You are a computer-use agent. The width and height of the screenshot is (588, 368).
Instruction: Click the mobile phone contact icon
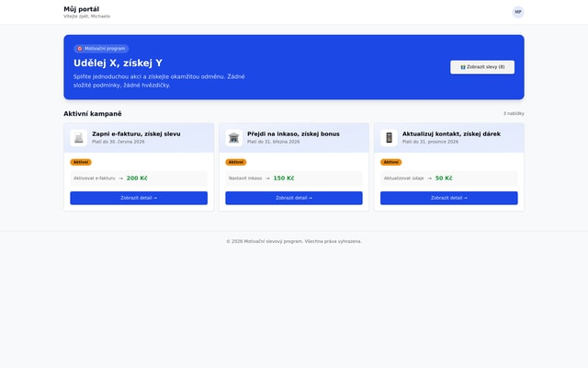[389, 138]
